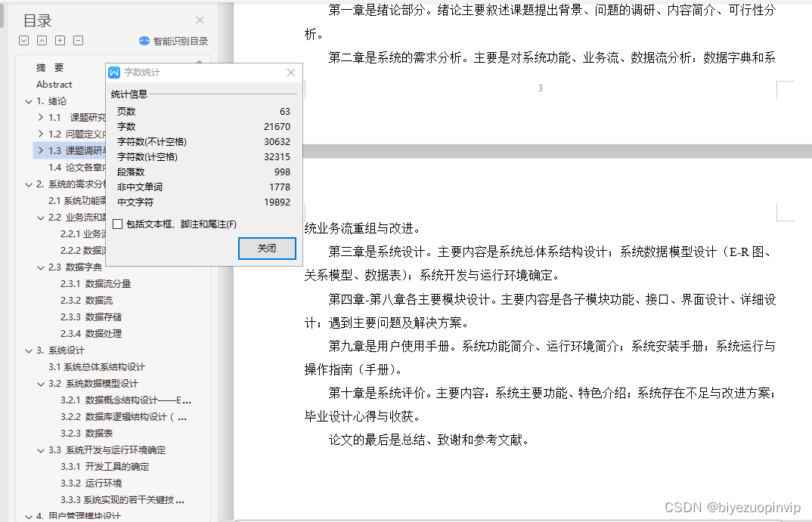Collapse the 2. 系统的需求分析 section
Viewport: 812px width, 522px height.
point(29,184)
